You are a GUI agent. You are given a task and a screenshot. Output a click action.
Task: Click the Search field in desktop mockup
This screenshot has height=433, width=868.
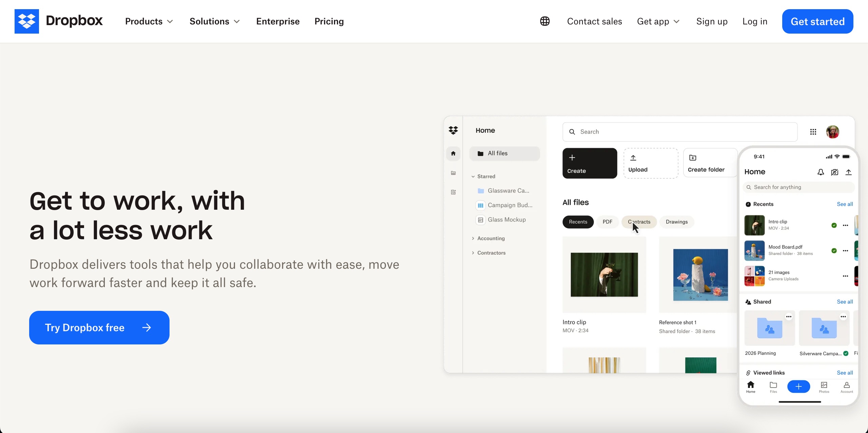click(x=680, y=132)
